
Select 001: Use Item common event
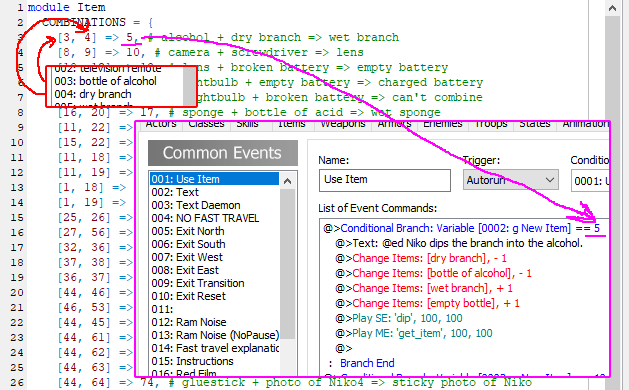tap(214, 179)
